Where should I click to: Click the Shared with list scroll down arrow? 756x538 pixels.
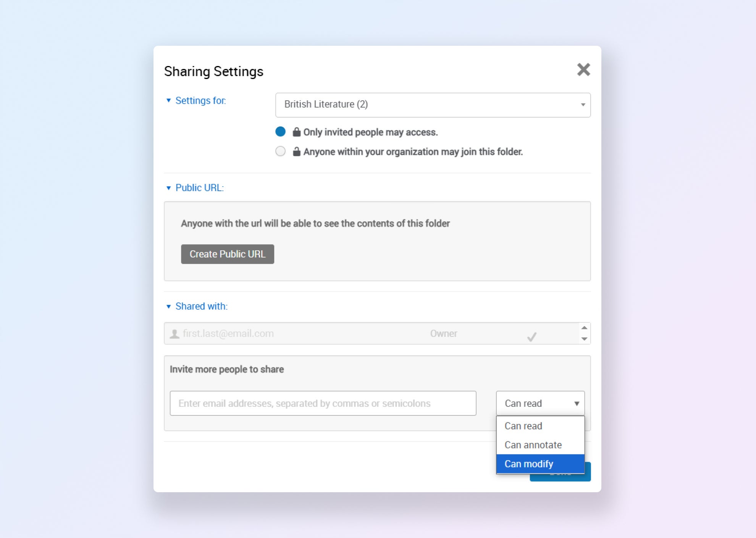click(x=584, y=339)
